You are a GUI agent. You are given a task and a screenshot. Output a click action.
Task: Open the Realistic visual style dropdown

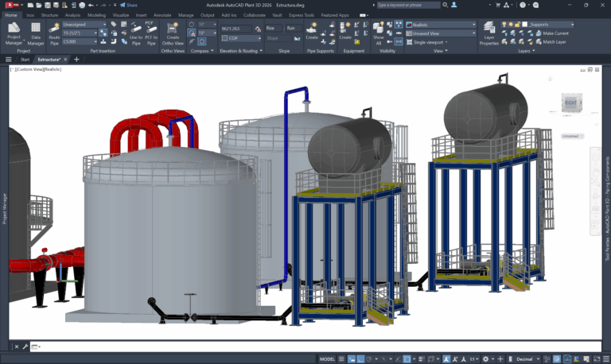coord(440,25)
